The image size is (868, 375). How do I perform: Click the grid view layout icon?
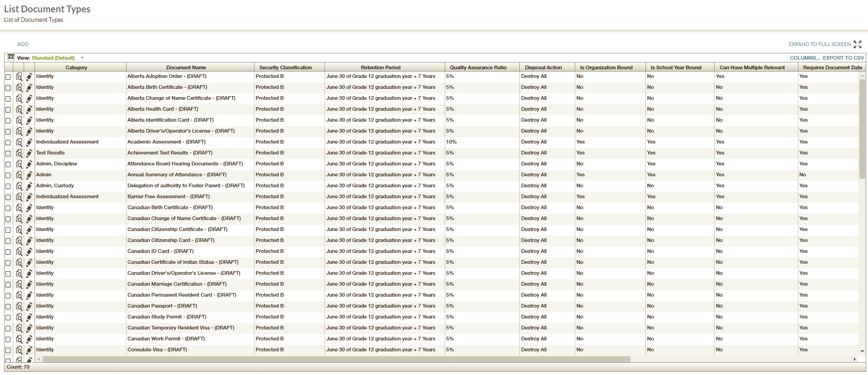(x=10, y=58)
